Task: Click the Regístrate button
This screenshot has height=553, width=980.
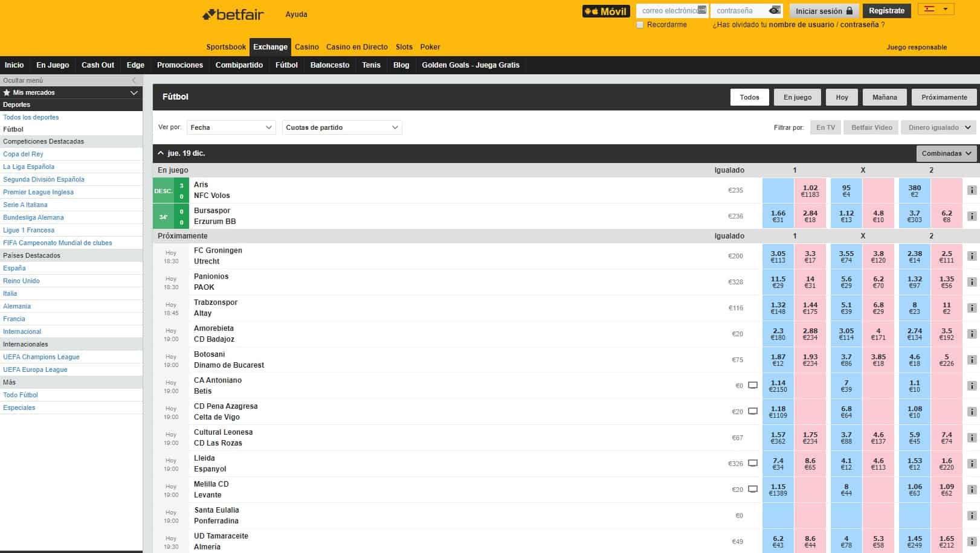Action: pyautogui.click(x=888, y=11)
